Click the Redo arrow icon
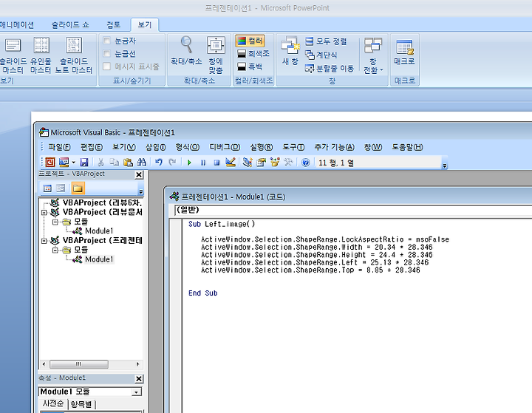The image size is (532, 413). (x=172, y=163)
